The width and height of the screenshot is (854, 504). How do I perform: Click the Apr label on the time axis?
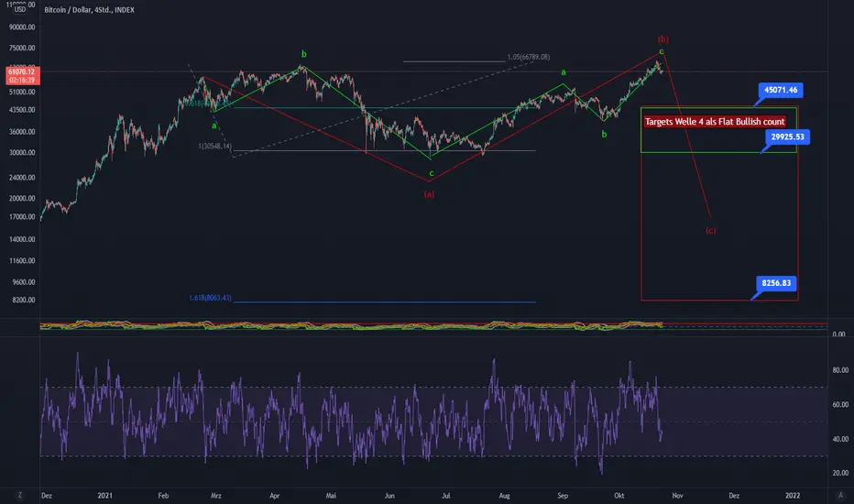(x=275, y=495)
